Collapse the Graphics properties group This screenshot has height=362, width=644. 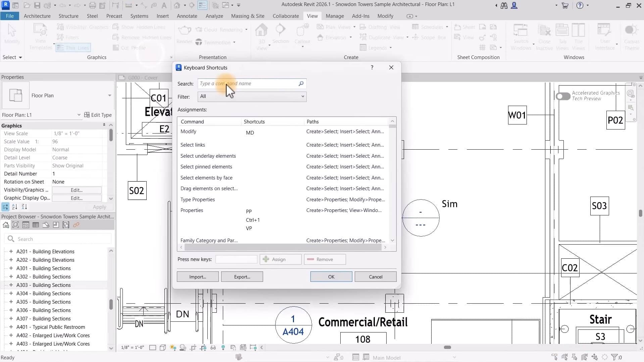coord(104,125)
